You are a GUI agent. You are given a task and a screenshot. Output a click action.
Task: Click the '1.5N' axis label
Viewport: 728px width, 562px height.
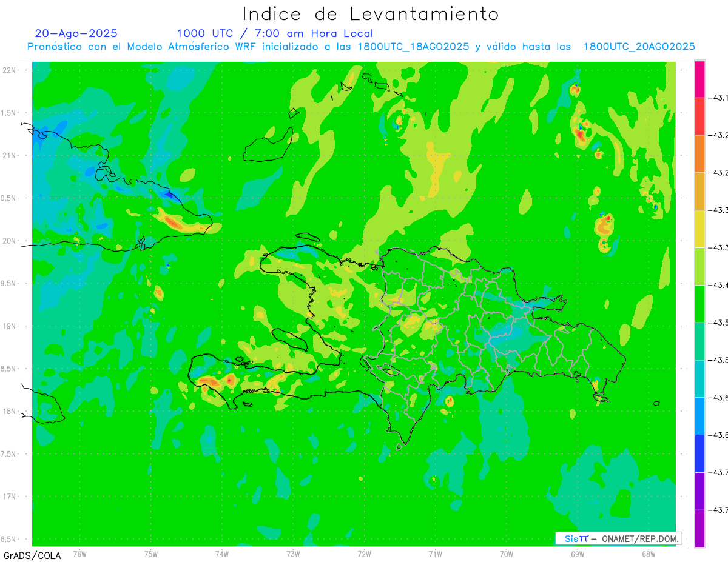pos(8,113)
